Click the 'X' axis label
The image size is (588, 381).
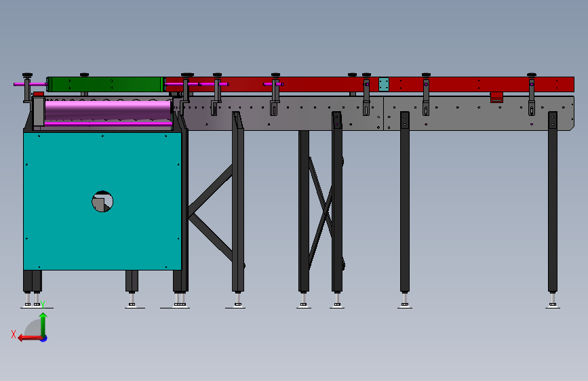click(x=14, y=334)
